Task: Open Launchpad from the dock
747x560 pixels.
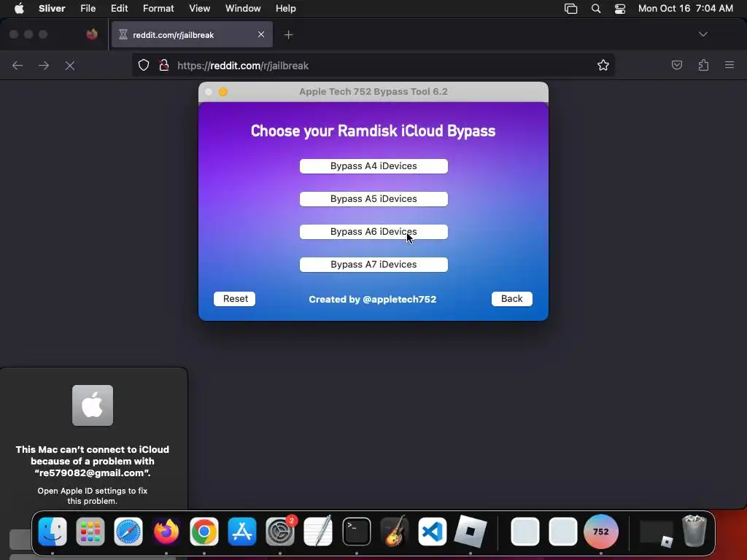Action: [x=90, y=532]
